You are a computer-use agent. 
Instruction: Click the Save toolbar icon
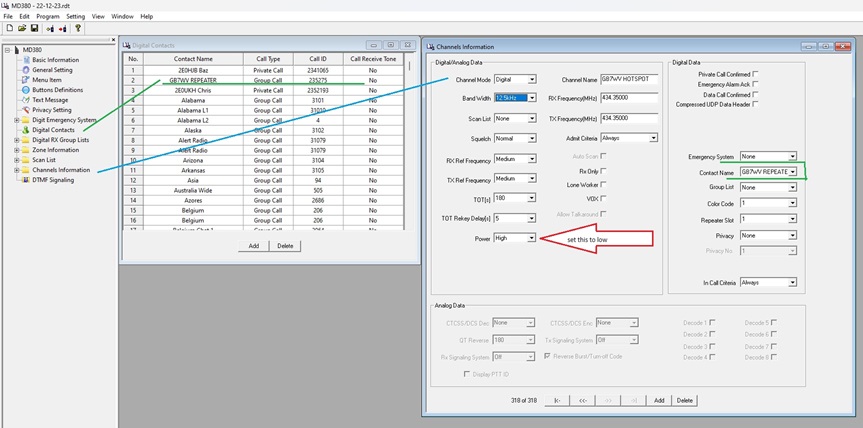[33, 28]
